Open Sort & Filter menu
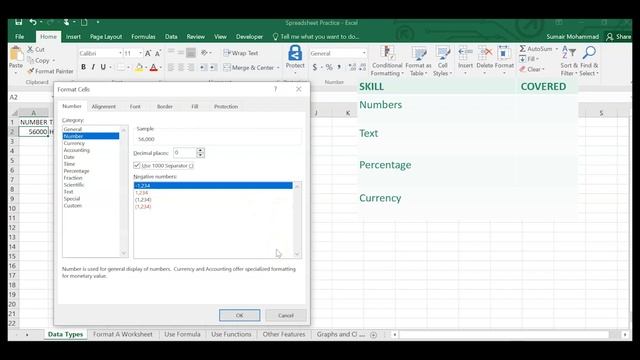Image resolution: width=640 pixels, height=360 pixels. (x=569, y=61)
